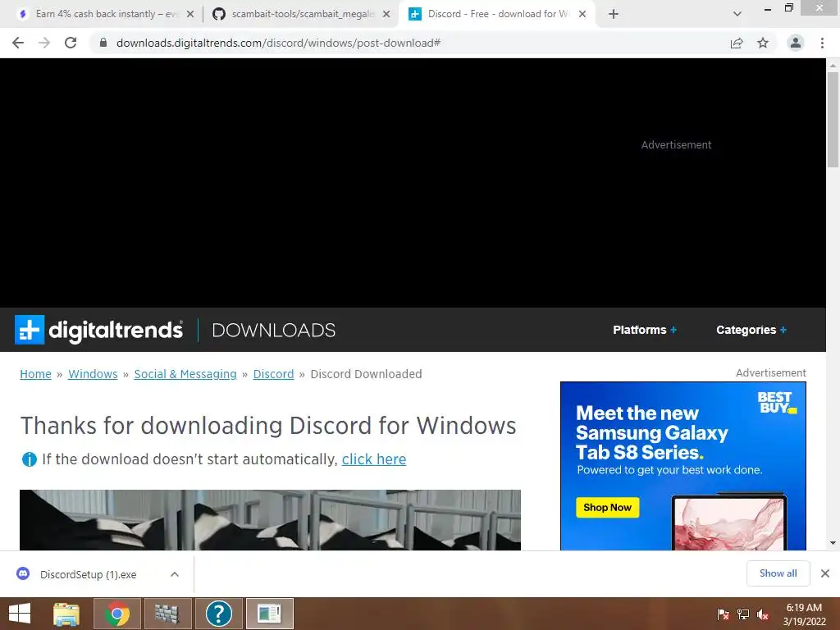Open the document viewer taskbar app
Image resolution: width=840 pixels, height=630 pixels.
[x=269, y=614]
